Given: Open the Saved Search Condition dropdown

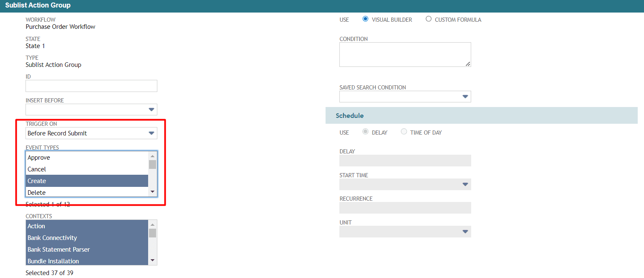Looking at the screenshot, I should coord(405,97).
